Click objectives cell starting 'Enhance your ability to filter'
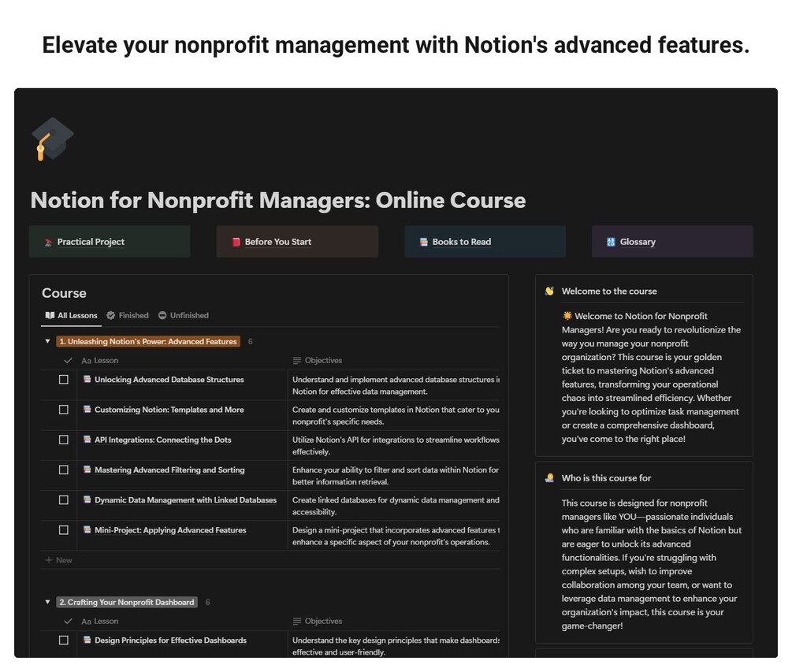The image size is (792, 672). pos(394,476)
